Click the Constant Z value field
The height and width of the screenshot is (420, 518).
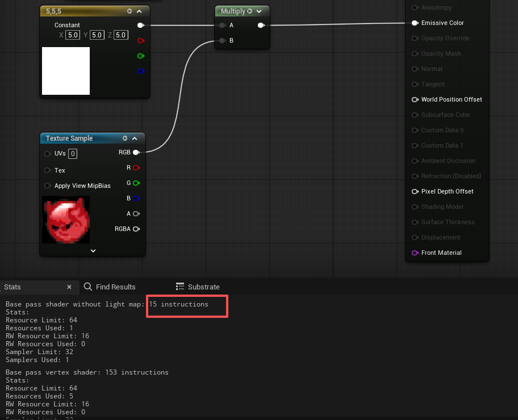[x=120, y=35]
